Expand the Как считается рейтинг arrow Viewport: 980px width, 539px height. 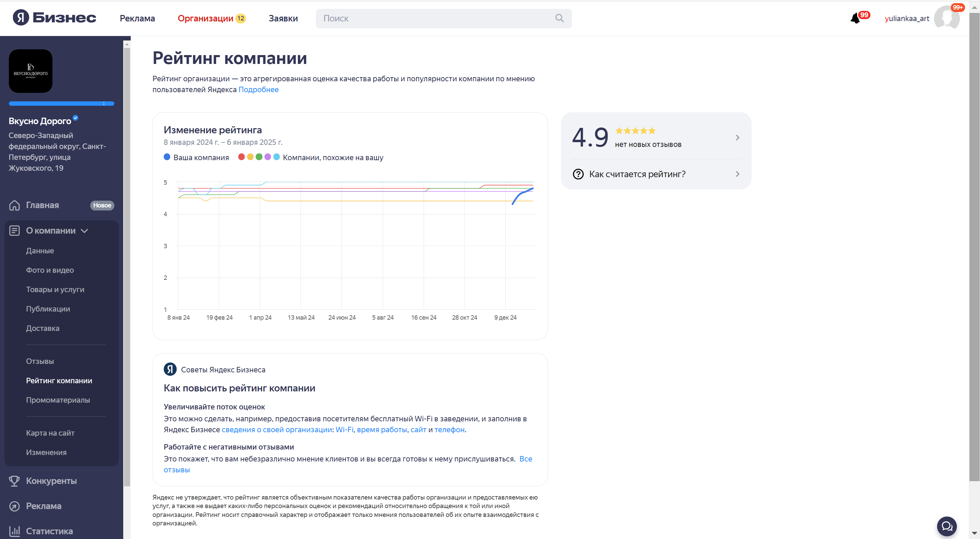pos(738,174)
